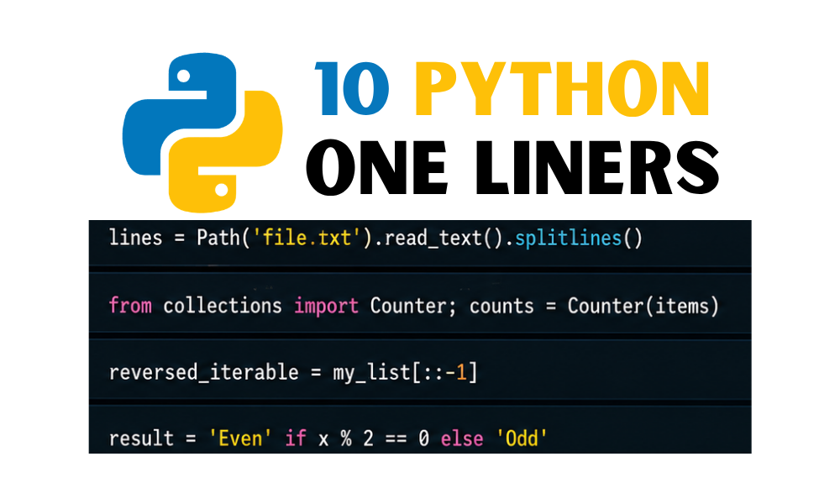Click the "import" keyword
The width and height of the screenshot is (840, 504).
coord(326,306)
